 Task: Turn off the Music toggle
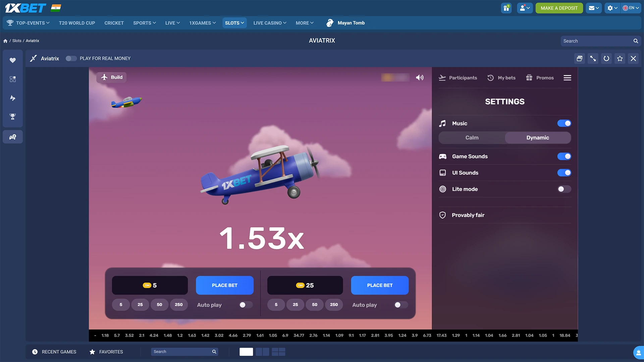[564, 123]
